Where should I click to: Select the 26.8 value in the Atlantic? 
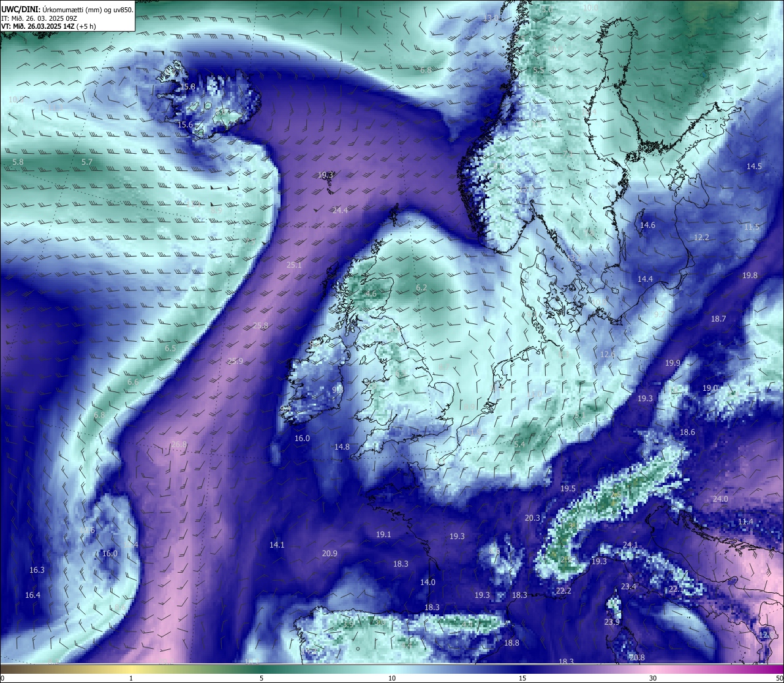click(178, 445)
